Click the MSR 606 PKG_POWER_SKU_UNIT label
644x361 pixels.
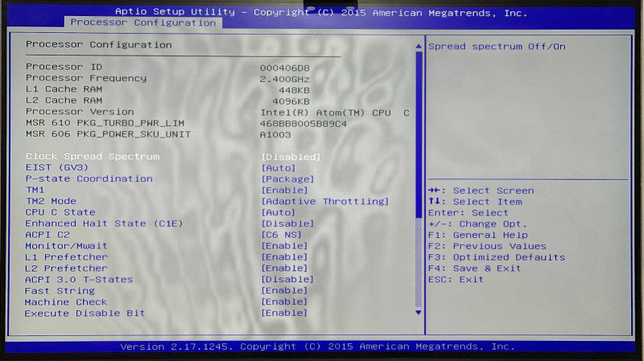(108, 134)
